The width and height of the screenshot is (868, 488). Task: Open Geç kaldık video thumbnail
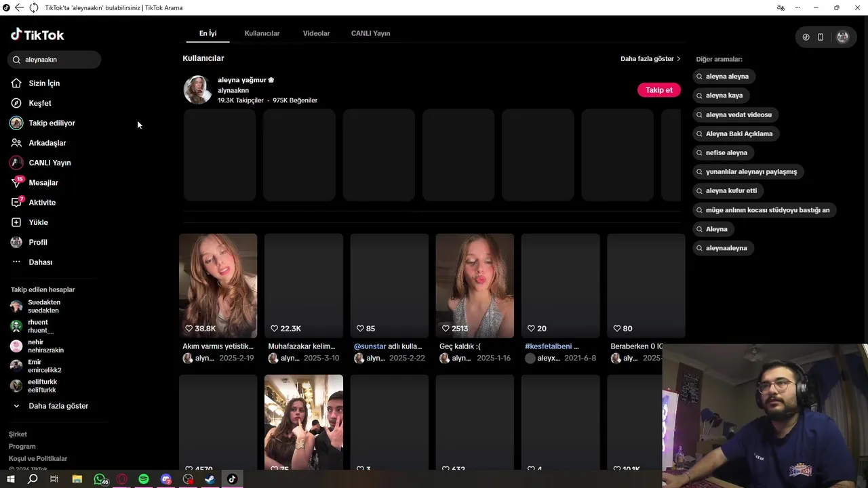(x=475, y=285)
